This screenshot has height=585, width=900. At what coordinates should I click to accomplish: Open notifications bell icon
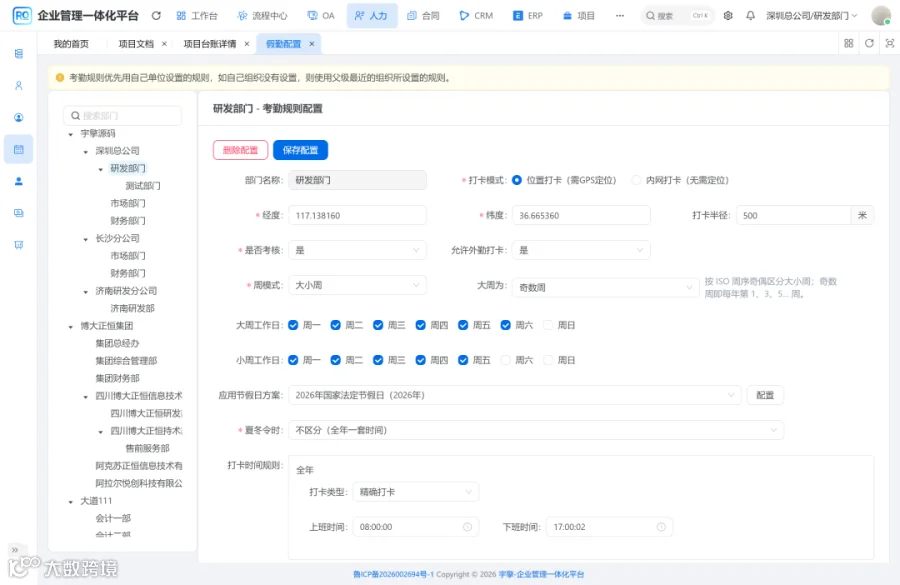tap(750, 16)
